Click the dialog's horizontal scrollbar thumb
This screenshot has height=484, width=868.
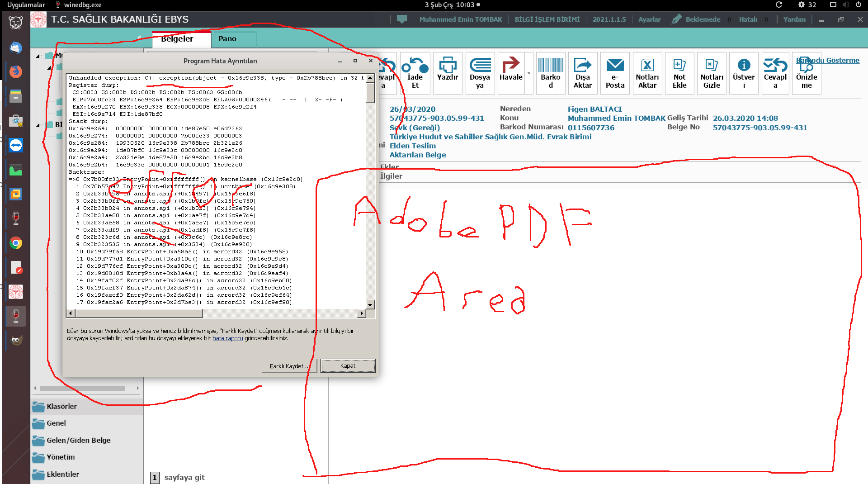point(139,313)
